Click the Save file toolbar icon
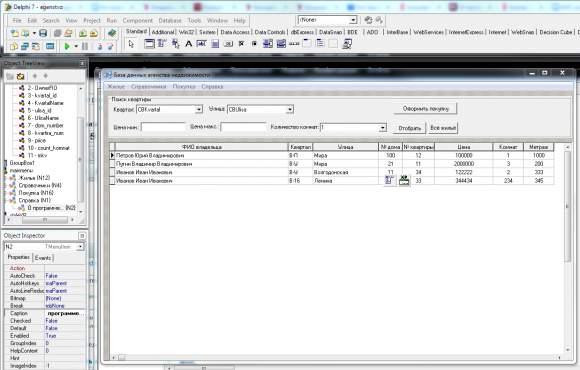This screenshot has width=580, height=370. (43, 33)
